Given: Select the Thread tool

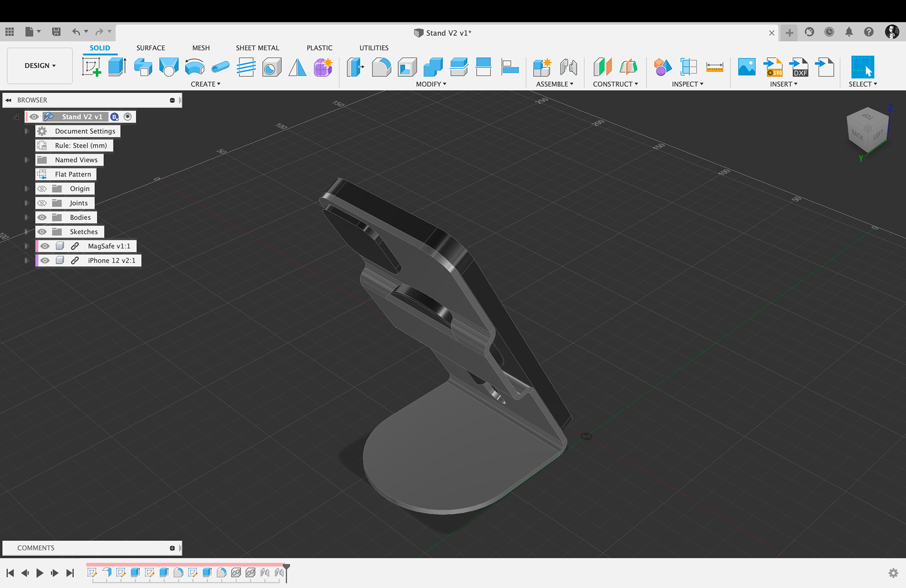Looking at the screenshot, I should [246, 67].
